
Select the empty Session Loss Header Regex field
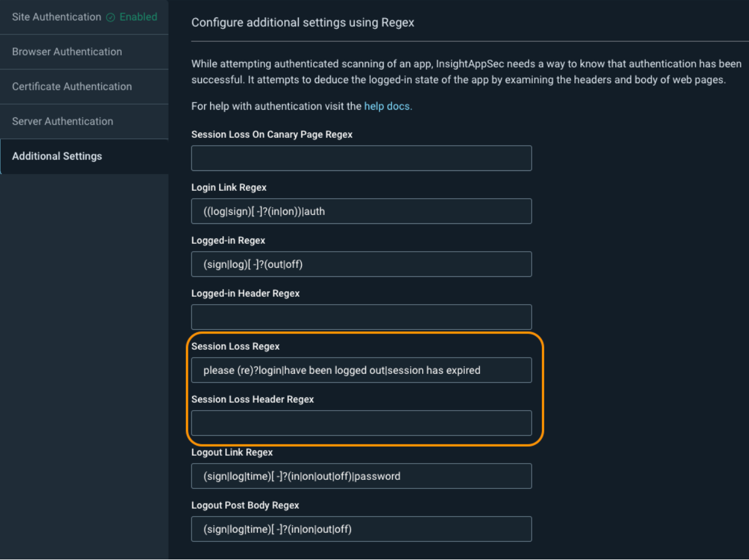click(x=361, y=423)
